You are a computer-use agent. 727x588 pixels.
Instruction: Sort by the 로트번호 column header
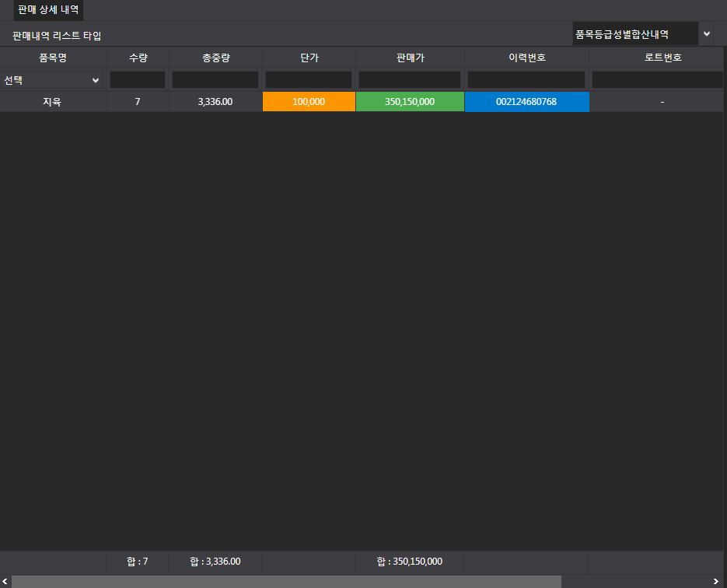pos(662,58)
